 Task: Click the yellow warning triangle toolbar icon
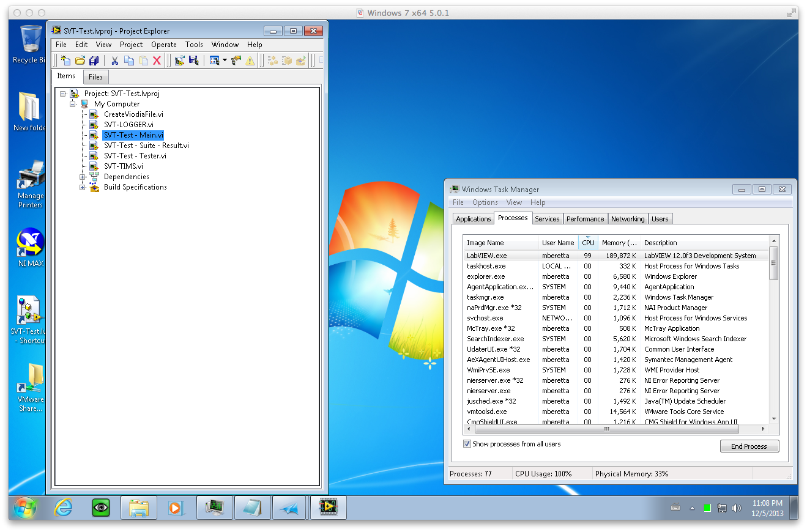(250, 60)
